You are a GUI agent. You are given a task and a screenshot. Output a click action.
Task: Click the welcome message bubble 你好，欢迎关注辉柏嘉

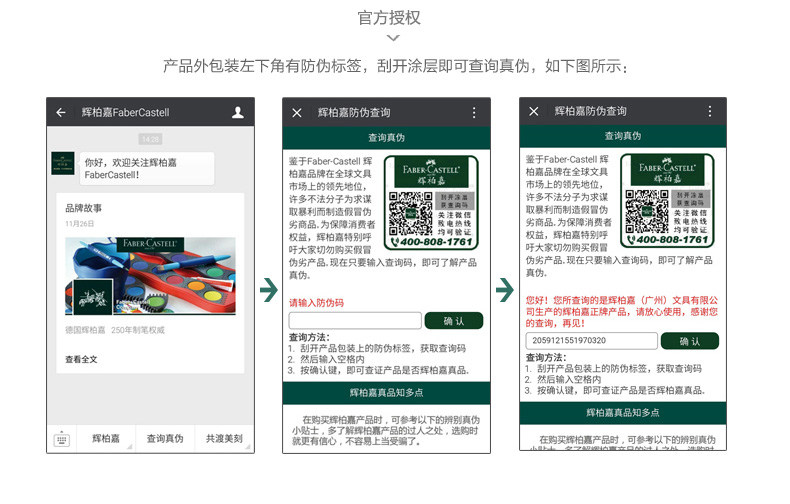coord(147,168)
